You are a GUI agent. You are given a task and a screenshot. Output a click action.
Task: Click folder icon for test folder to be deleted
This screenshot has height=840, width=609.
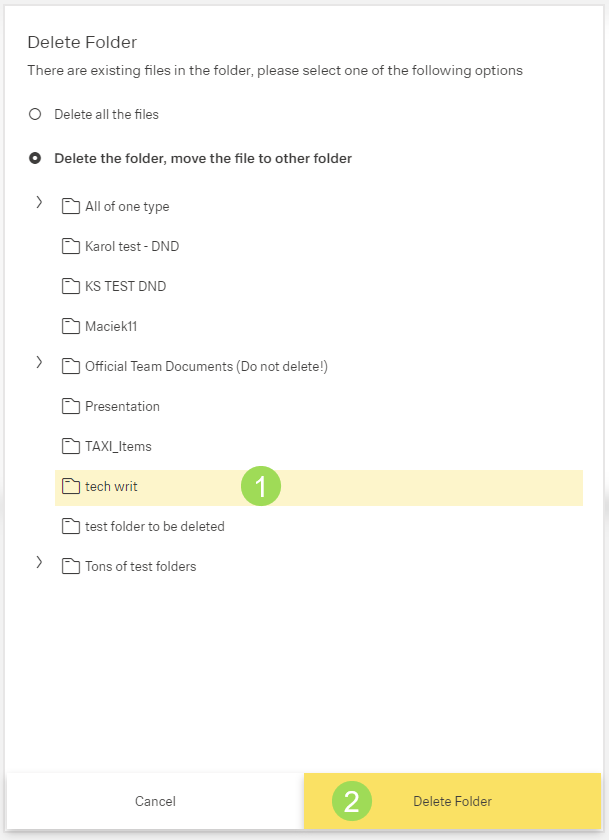click(70, 526)
